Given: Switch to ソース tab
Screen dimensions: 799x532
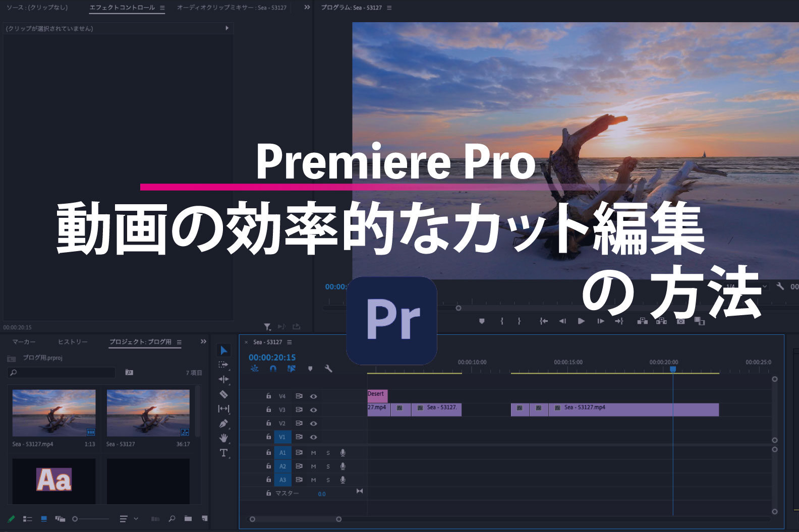Looking at the screenshot, I should coord(37,8).
